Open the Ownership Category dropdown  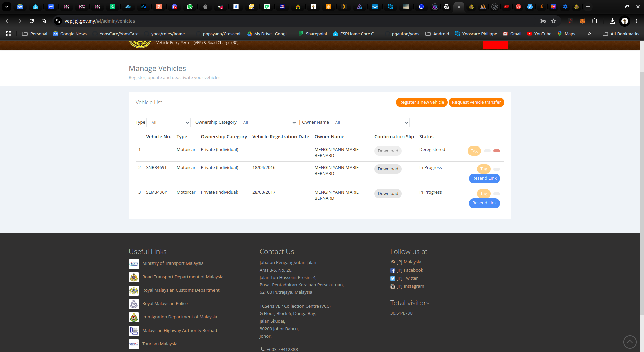tap(267, 123)
